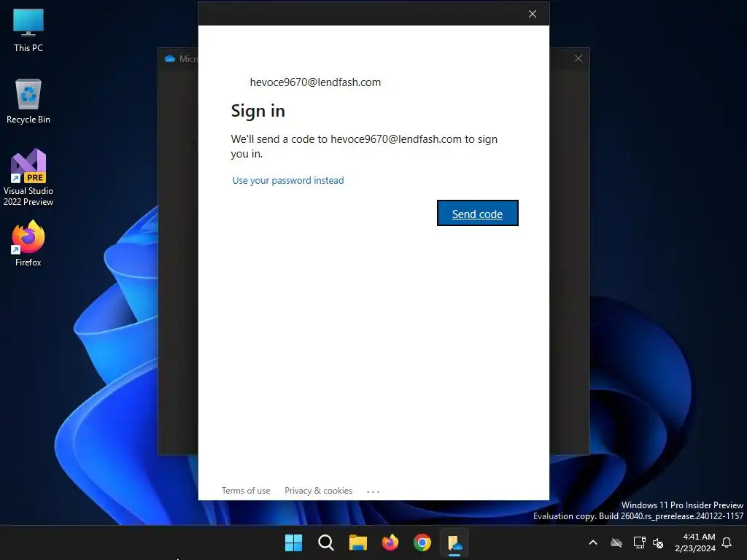Close the background Microsoft OneDrive window
This screenshot has width=747, height=560.
click(x=578, y=58)
